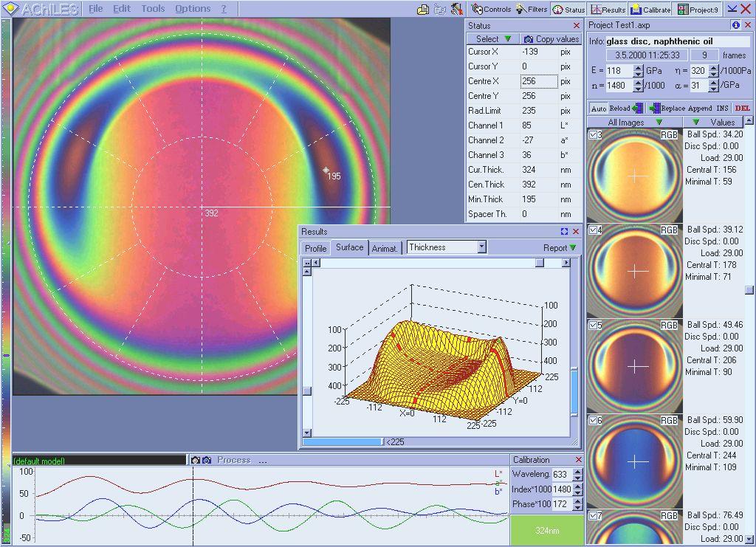Click the n = 1480 spinner arrows
The image size is (756, 547).
638,86
